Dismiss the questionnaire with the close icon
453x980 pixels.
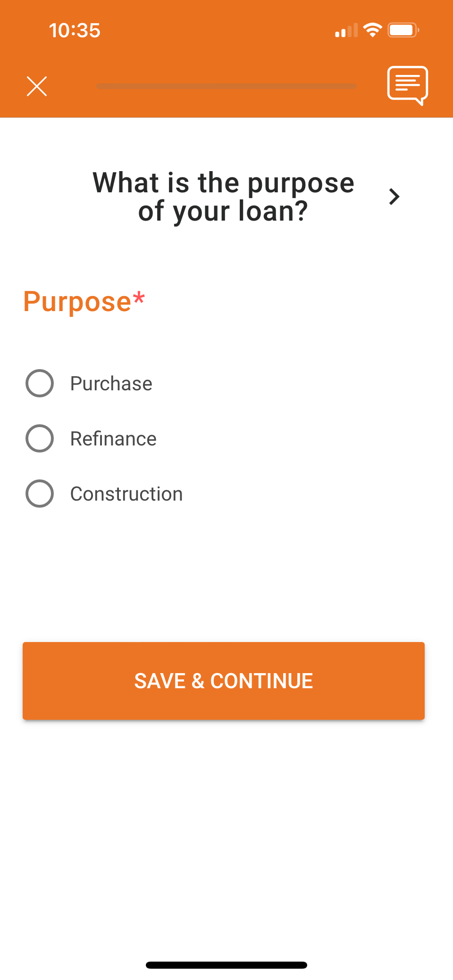[37, 86]
